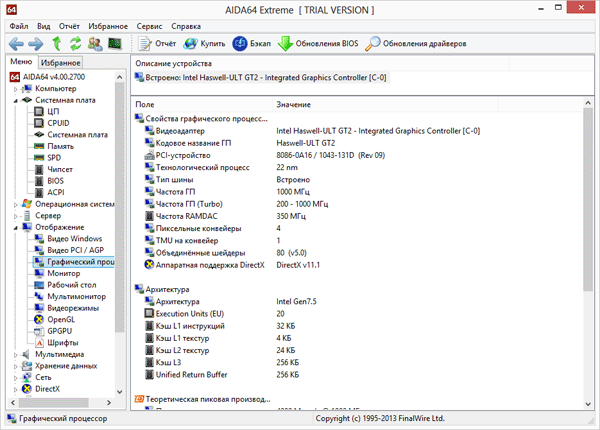Select the Графический процессор tree item
600x430 pixels.
[x=74, y=262]
